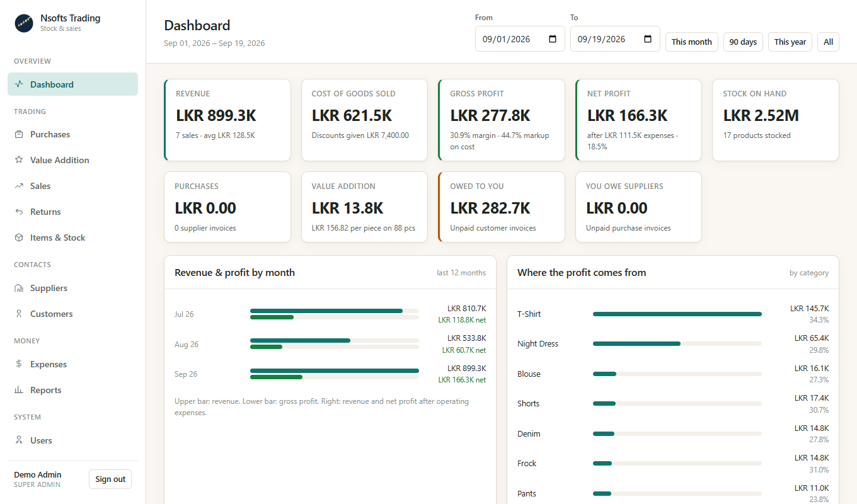Sign out of Demo Admin account

click(110, 479)
